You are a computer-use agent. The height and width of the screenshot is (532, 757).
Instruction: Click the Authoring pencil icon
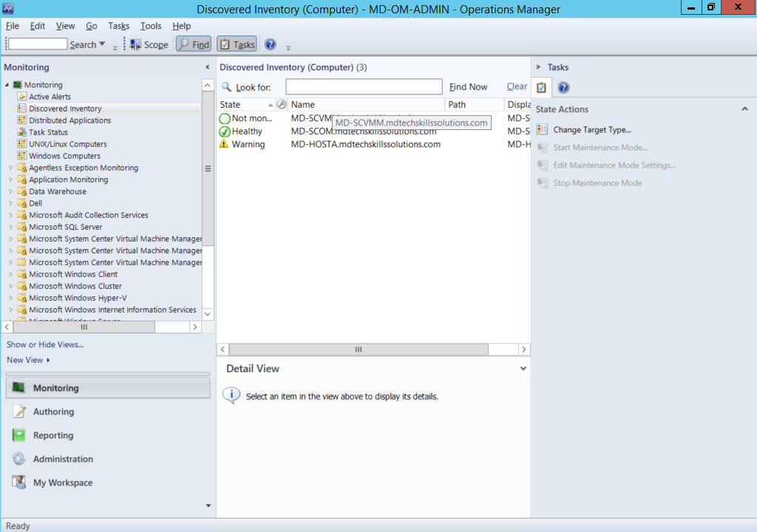[x=19, y=412]
